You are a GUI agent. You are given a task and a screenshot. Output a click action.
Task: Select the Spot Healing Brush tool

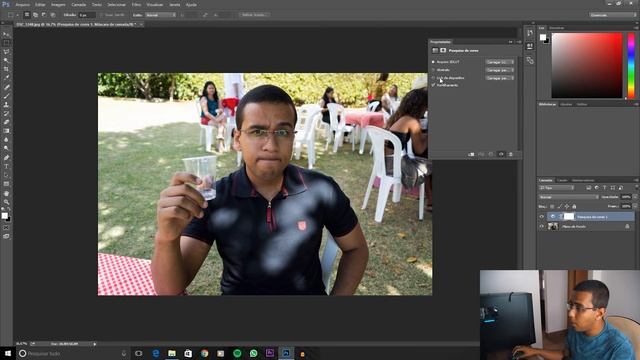coord(6,87)
